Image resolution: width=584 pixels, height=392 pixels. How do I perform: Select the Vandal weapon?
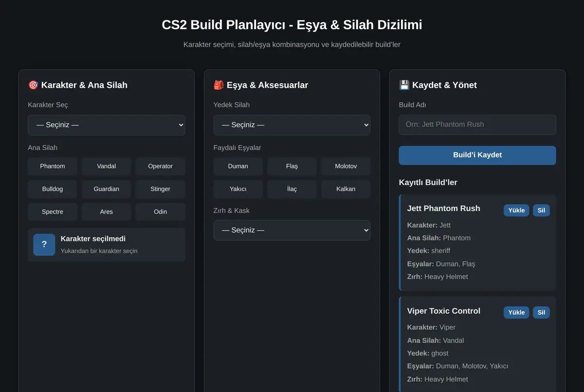[106, 166]
